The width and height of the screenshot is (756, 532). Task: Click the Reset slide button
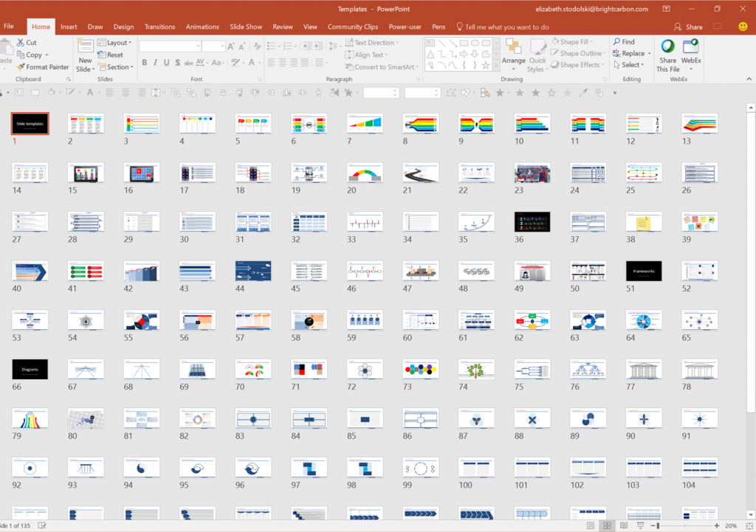(x=111, y=55)
